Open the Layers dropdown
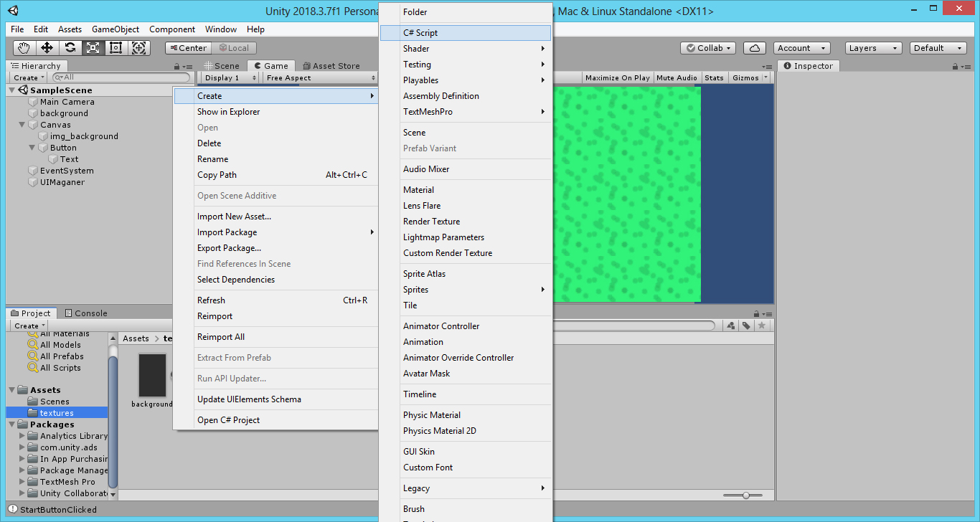 pyautogui.click(x=872, y=48)
